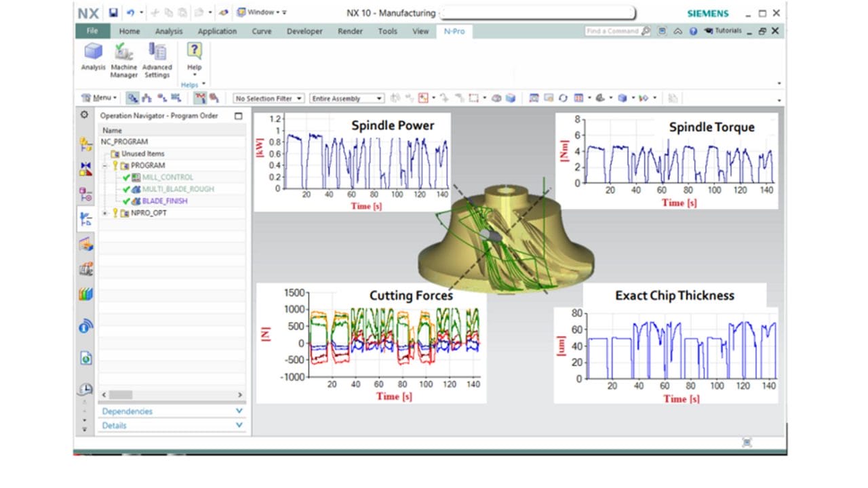Screen dimensions: 868x488
Task: Select the shaded cube view icon in the toolbar
Action: click(622, 98)
